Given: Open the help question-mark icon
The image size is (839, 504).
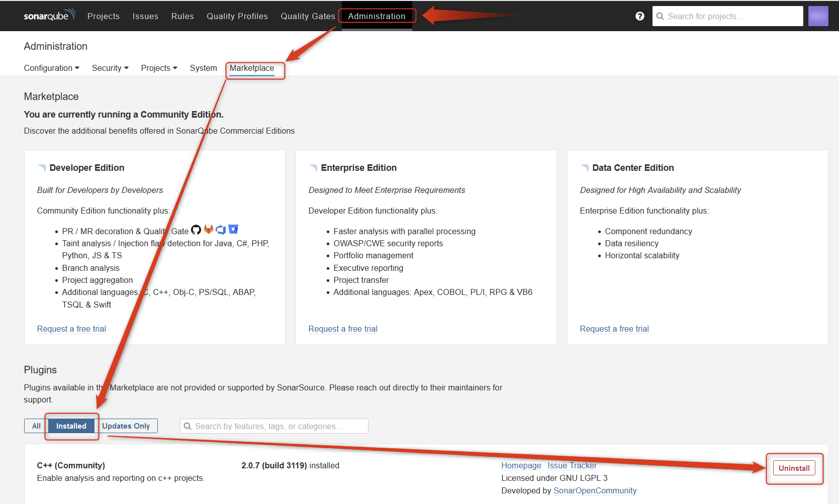Looking at the screenshot, I should tap(639, 16).
